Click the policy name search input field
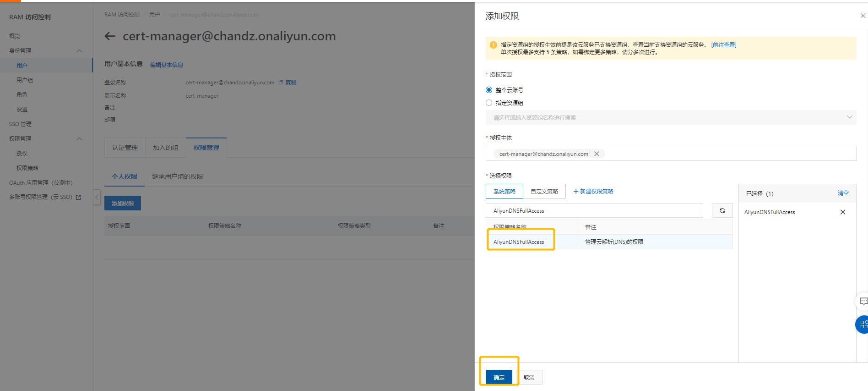Image resolution: width=868 pixels, height=391 pixels. 594,210
